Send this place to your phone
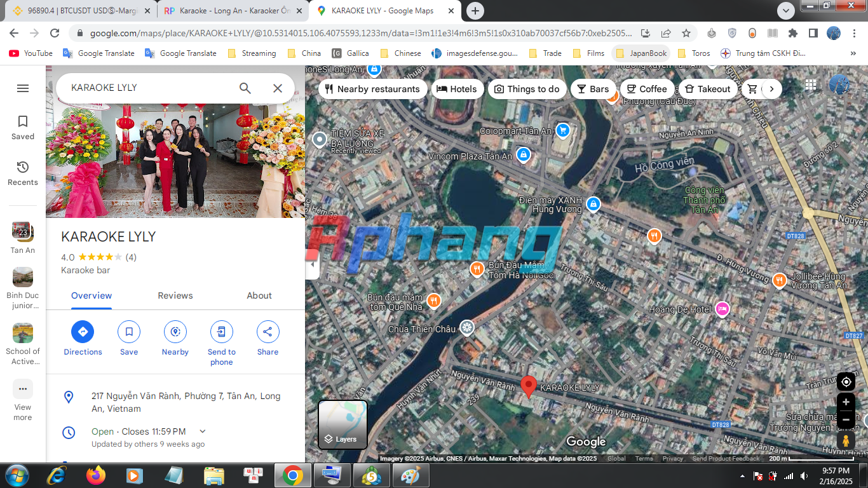Image resolution: width=868 pixels, height=488 pixels. click(x=221, y=343)
